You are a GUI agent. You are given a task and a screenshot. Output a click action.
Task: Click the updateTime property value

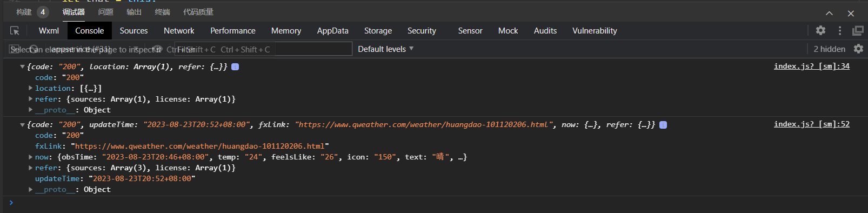(142, 178)
